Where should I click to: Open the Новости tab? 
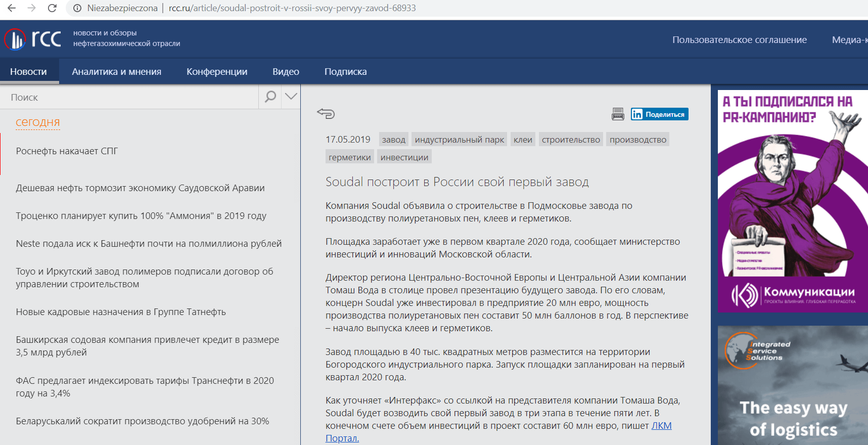[29, 72]
